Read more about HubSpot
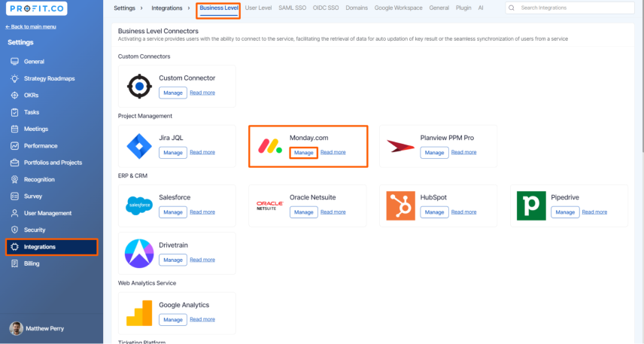Image resolution: width=644 pixels, height=344 pixels. tap(463, 212)
